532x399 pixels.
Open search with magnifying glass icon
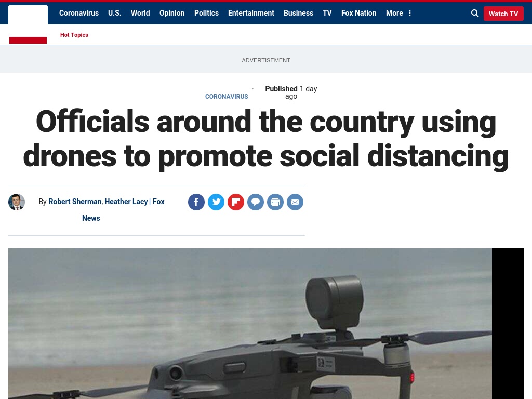(x=475, y=13)
